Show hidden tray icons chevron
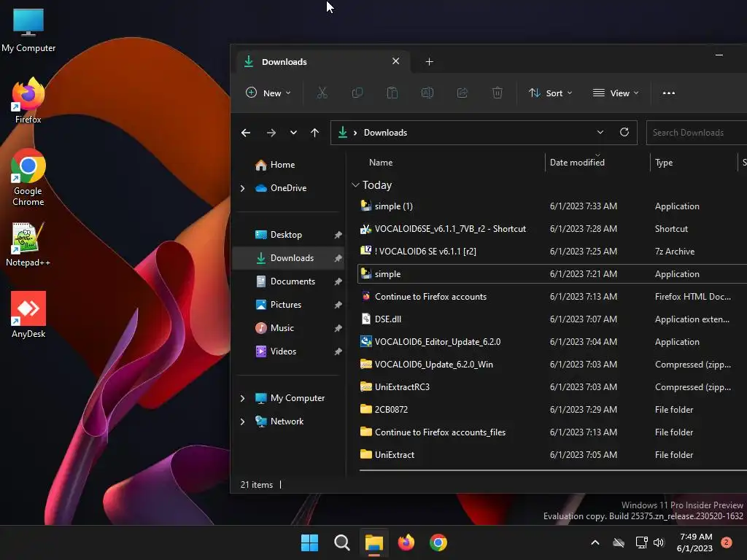 [x=595, y=542]
